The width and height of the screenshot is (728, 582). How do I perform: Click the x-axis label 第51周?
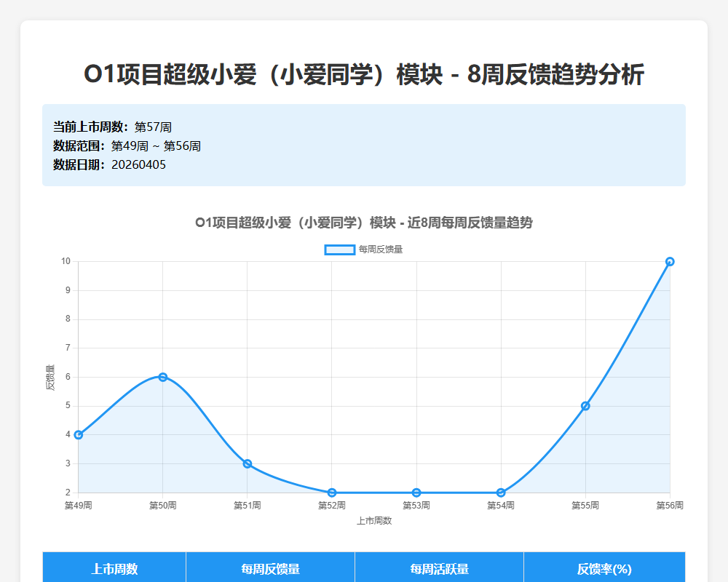click(x=248, y=506)
